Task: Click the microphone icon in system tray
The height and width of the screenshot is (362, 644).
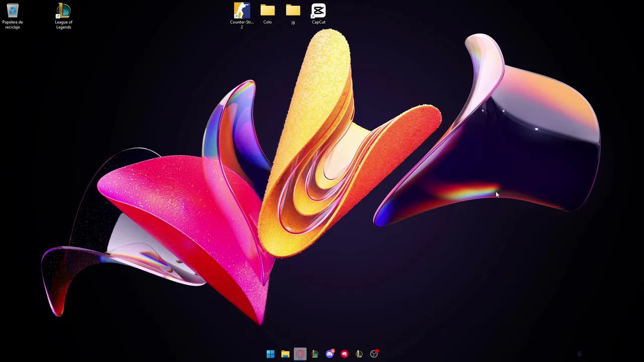Action: pos(579,354)
